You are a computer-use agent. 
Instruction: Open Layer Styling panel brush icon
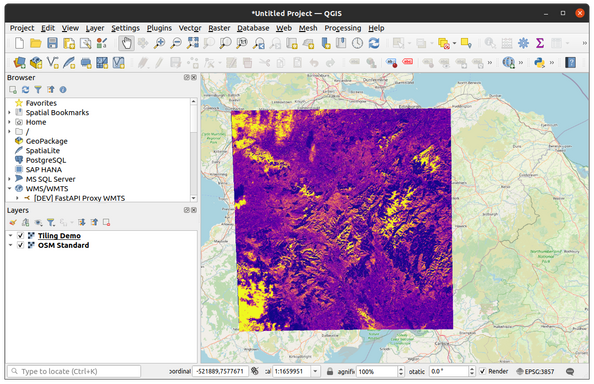point(13,222)
